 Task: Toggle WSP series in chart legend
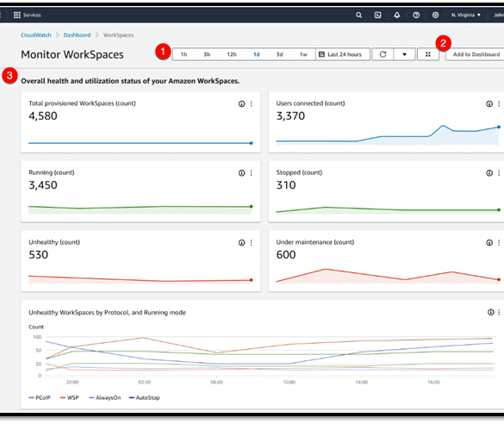coord(70,397)
